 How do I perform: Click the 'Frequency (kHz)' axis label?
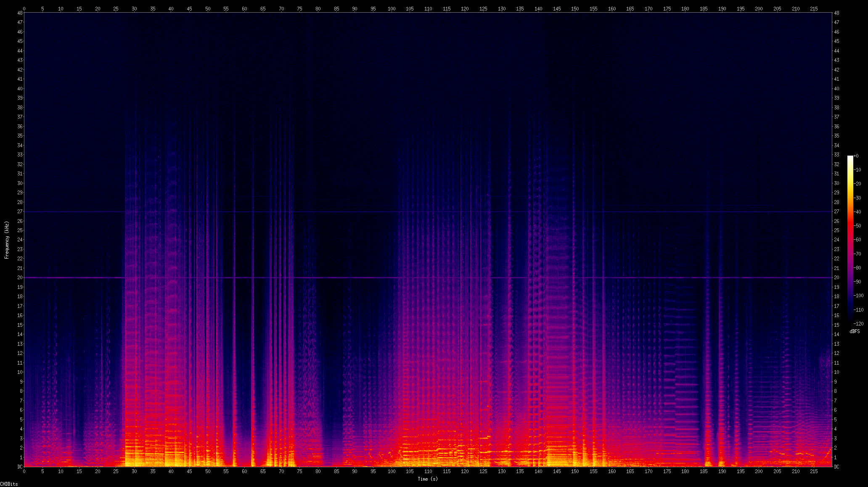click(7, 240)
